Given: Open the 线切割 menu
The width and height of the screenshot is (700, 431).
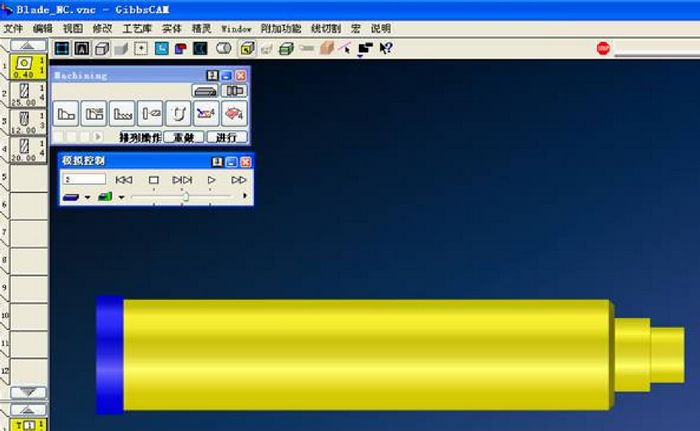Looking at the screenshot, I should click(326, 29).
